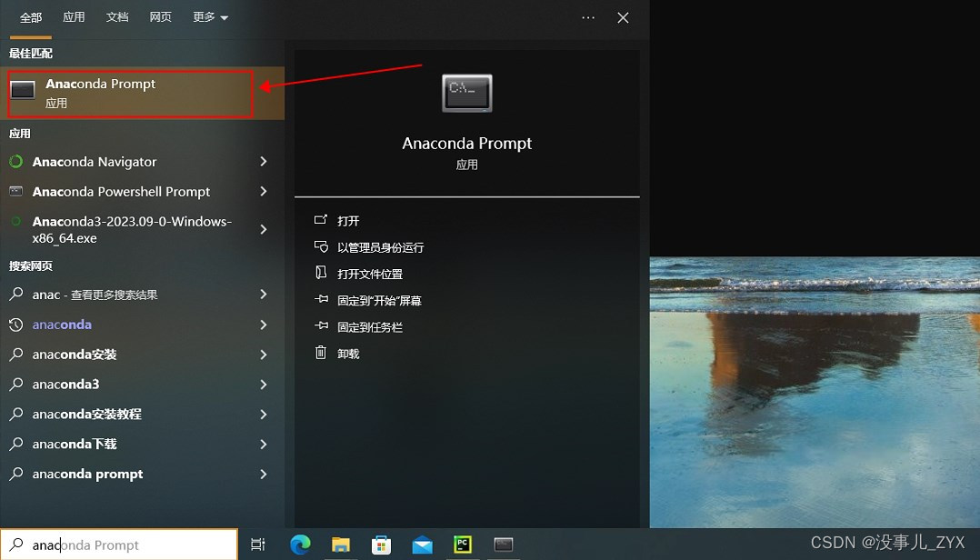Expand the web suggestion 'anaconda prompt' chevron

point(263,475)
